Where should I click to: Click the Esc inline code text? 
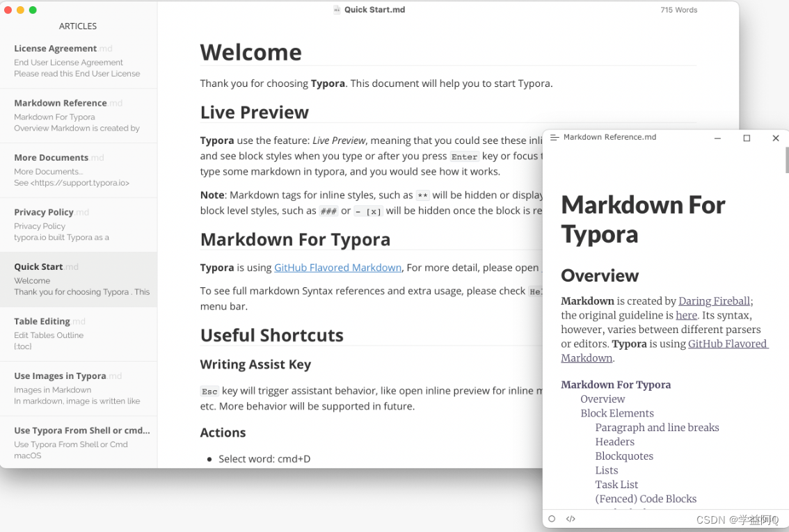(209, 392)
